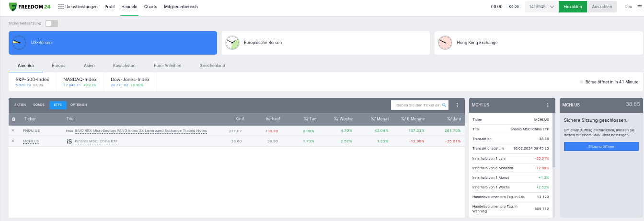
Task: Open the Charts menu item
Action: tap(150, 7)
